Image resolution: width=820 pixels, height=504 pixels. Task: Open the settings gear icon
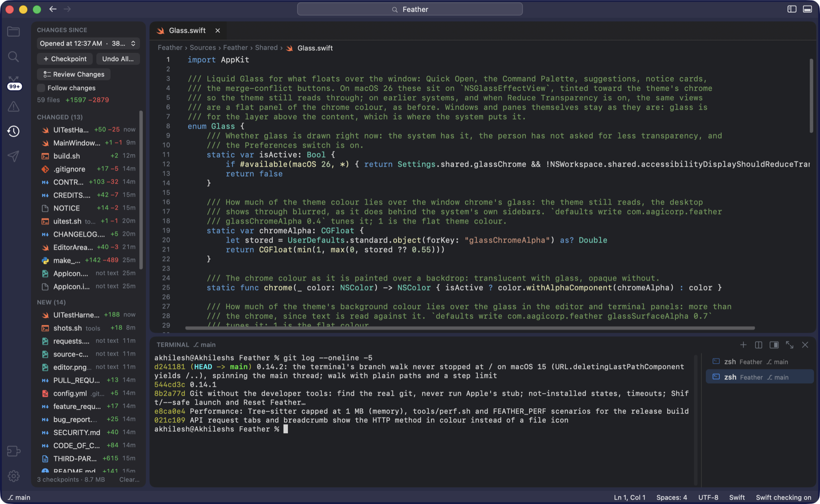tap(14, 476)
